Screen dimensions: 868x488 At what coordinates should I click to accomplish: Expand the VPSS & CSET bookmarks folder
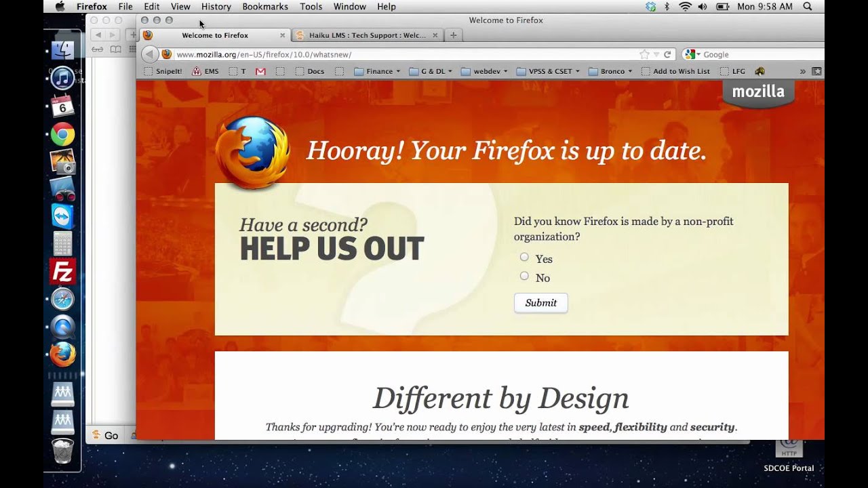pos(549,71)
